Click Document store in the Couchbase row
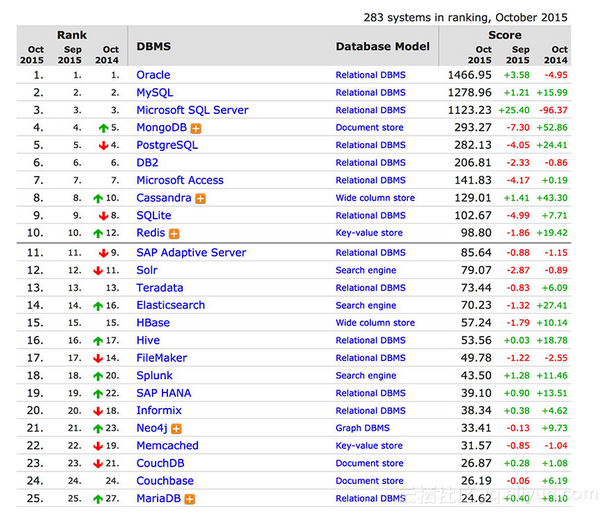The width and height of the screenshot is (609, 515). click(369, 481)
